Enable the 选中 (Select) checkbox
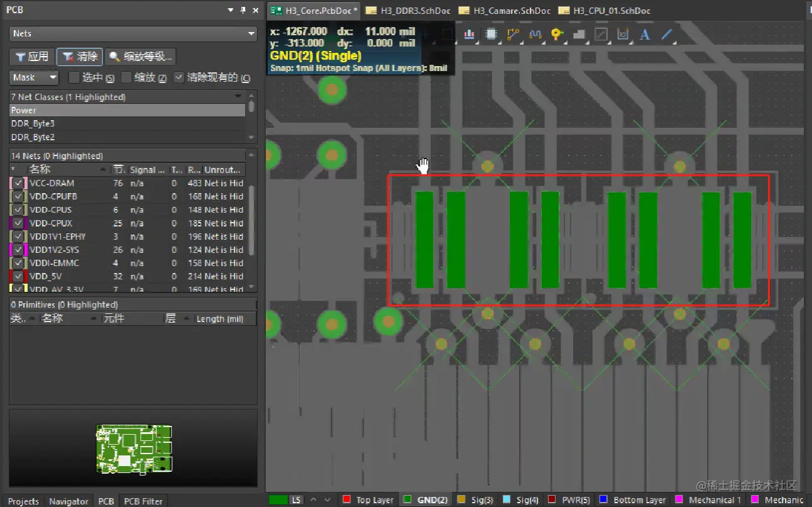This screenshot has height=507, width=812. [74, 77]
